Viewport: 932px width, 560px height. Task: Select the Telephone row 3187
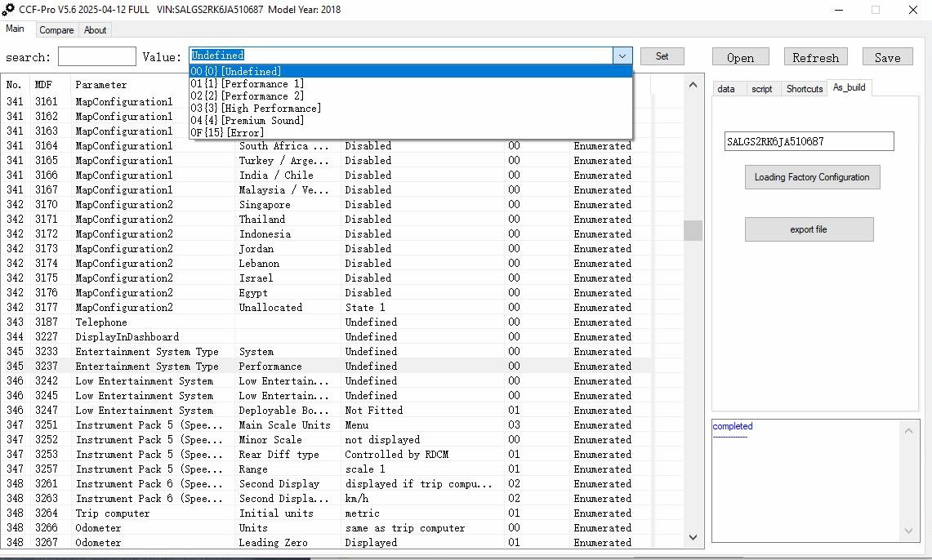pos(326,322)
